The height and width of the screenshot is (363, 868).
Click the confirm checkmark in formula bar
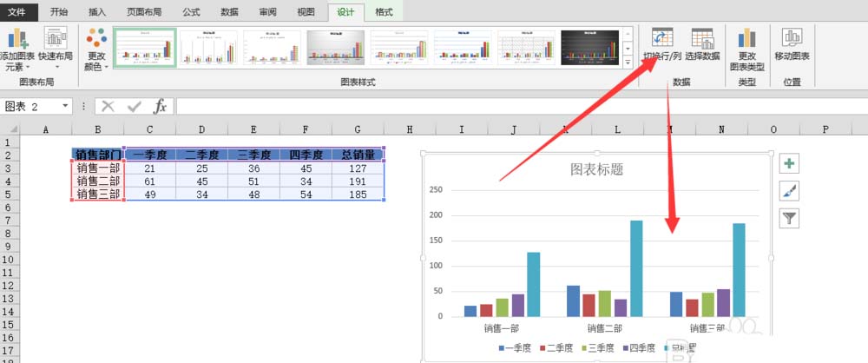click(134, 107)
